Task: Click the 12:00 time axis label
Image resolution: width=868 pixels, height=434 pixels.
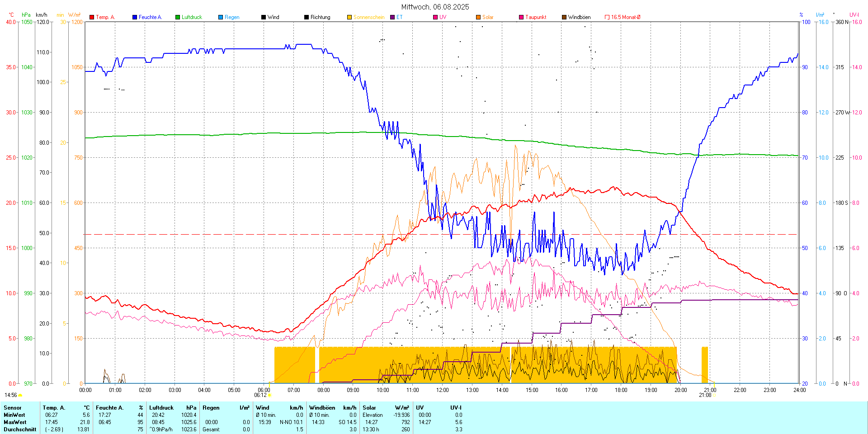Action: pos(442,390)
